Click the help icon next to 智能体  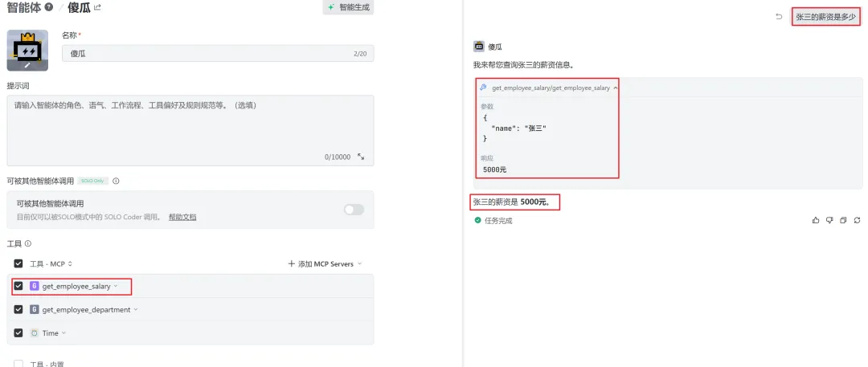click(x=49, y=7)
